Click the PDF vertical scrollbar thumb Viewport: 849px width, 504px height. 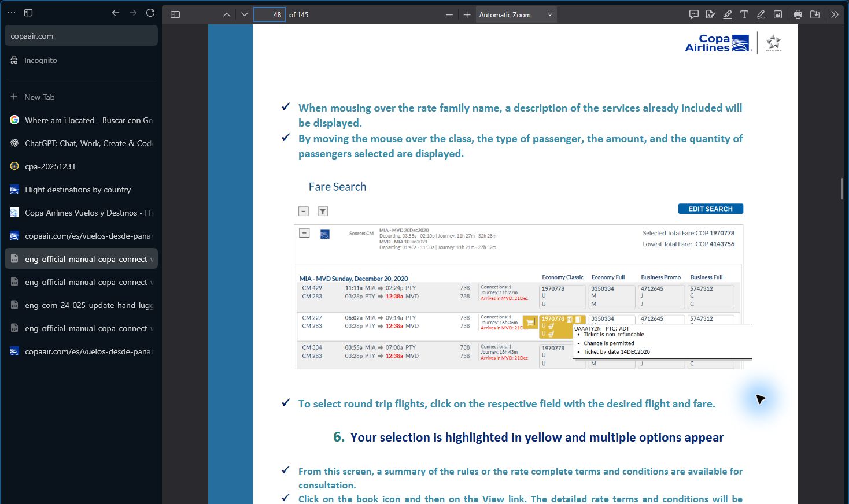point(842,188)
